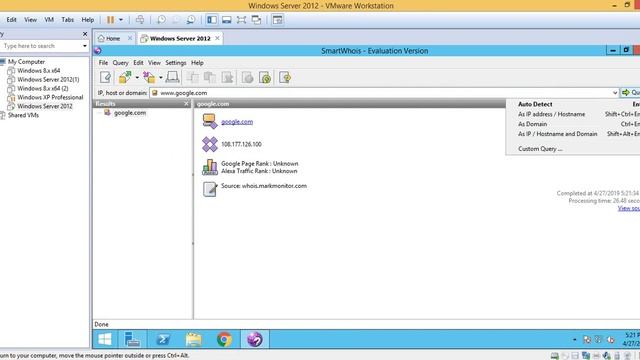
Task: Select Windows XP Professional in library
Action: click(x=50, y=97)
